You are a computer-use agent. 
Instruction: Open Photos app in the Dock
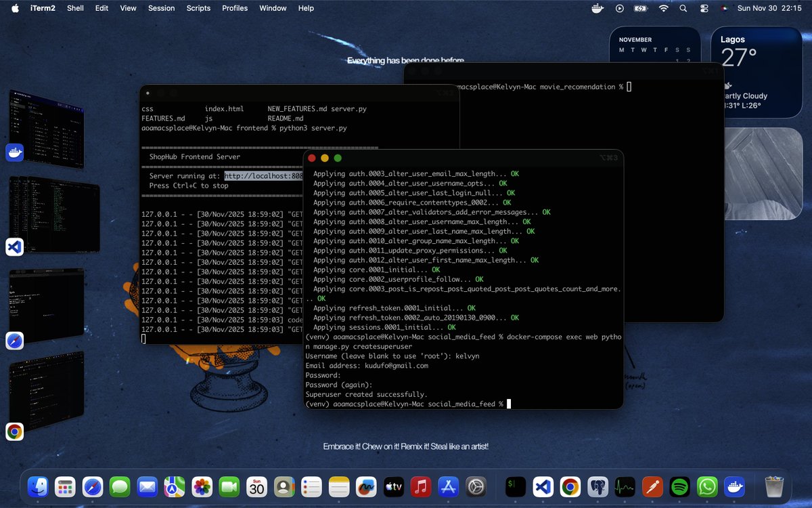point(202,486)
